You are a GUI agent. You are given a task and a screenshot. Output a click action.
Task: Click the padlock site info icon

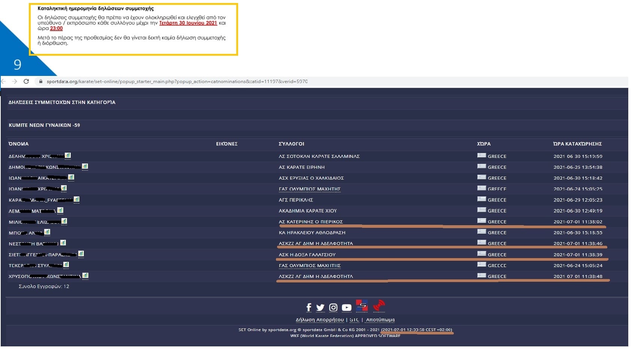pos(41,82)
